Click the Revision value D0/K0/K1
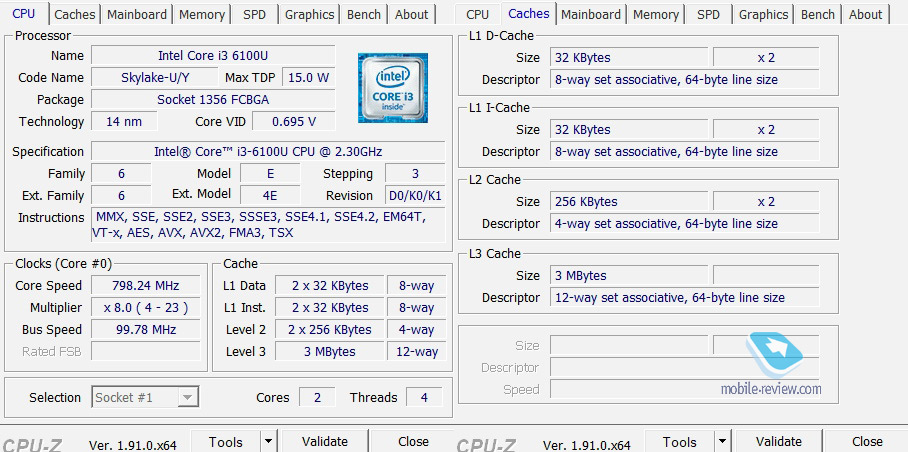Image resolution: width=908 pixels, height=452 pixels. 415,196
